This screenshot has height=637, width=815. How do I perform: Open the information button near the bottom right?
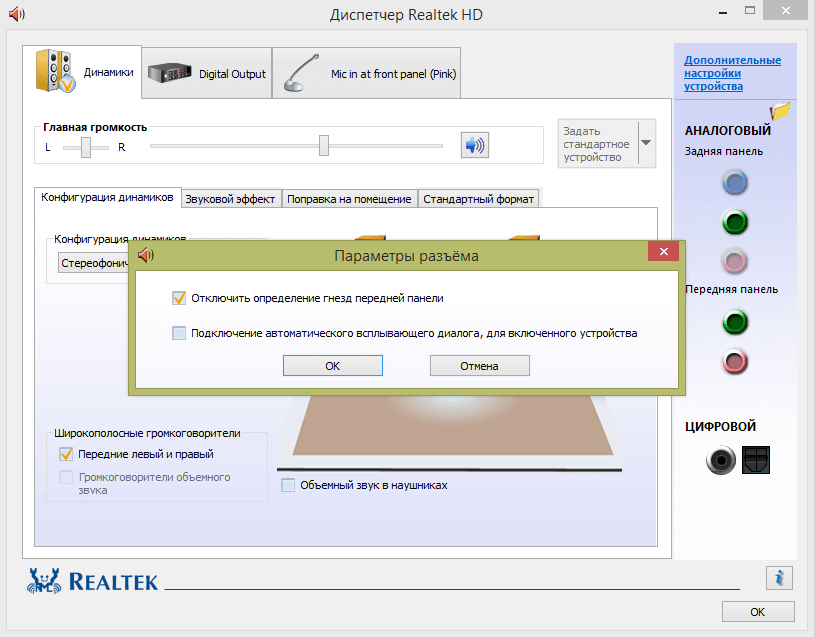tap(779, 577)
